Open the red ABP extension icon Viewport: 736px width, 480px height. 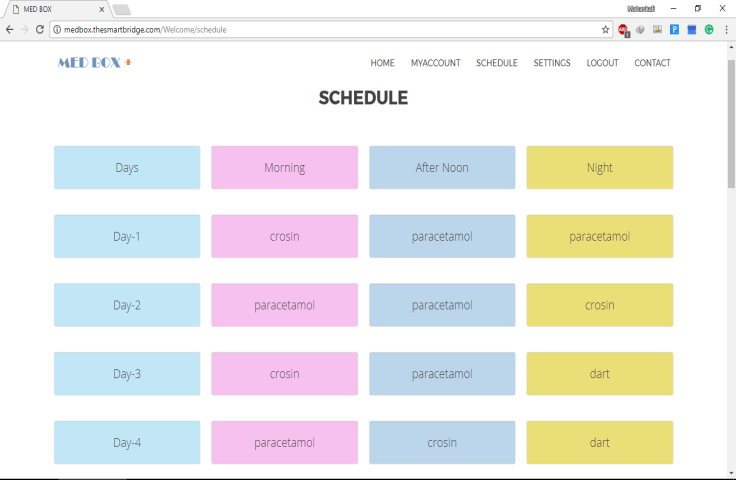click(623, 30)
